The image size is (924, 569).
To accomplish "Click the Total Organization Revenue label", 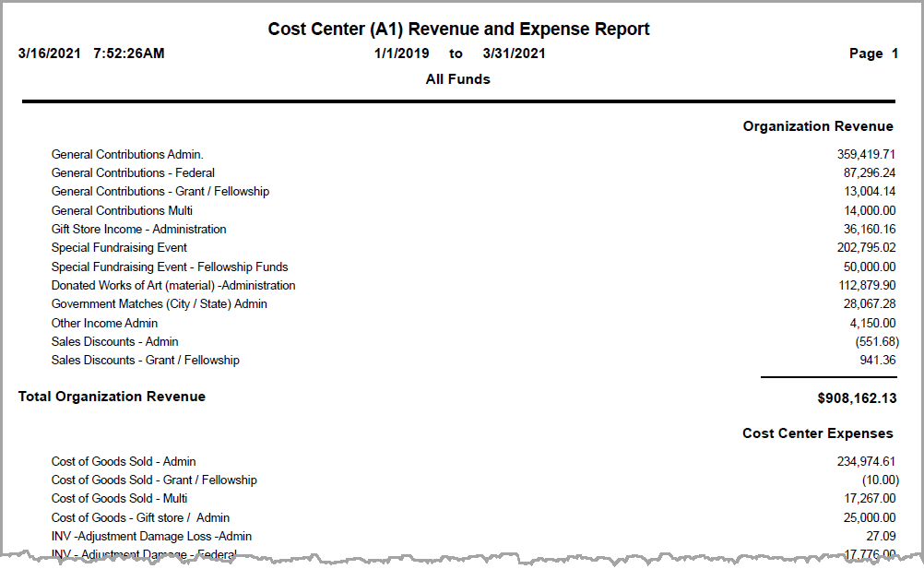I will coord(111,396).
